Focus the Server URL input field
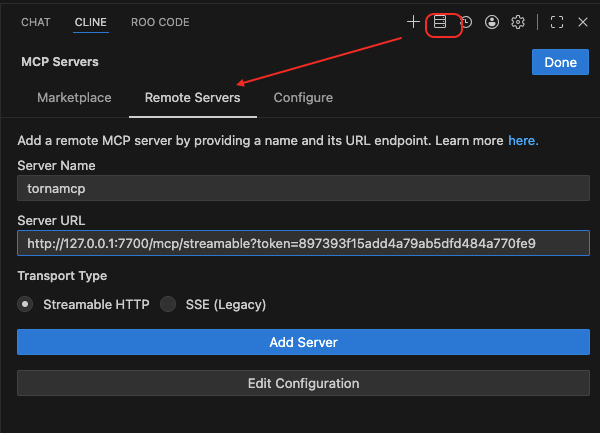Viewport: 600px width, 433px height. pyautogui.click(x=303, y=243)
